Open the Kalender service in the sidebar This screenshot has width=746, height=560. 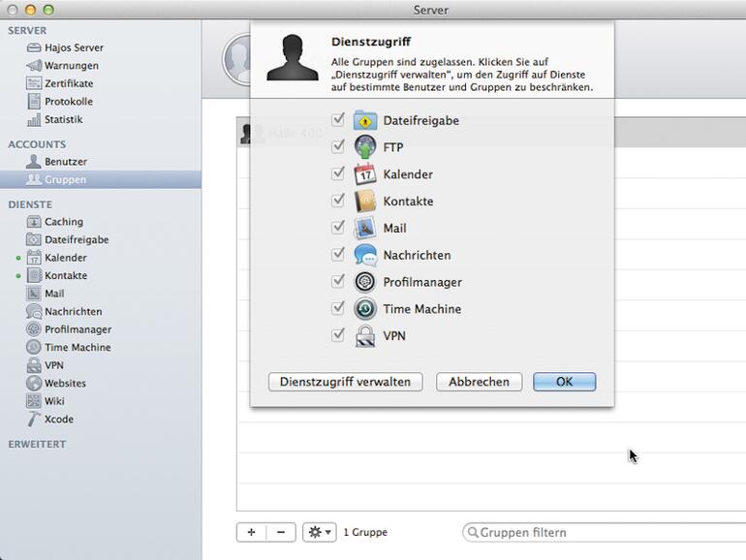56,258
